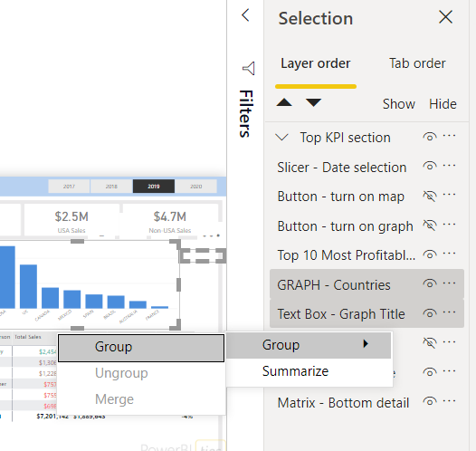
Task: Switch to the Layer order tab
Action: [316, 63]
